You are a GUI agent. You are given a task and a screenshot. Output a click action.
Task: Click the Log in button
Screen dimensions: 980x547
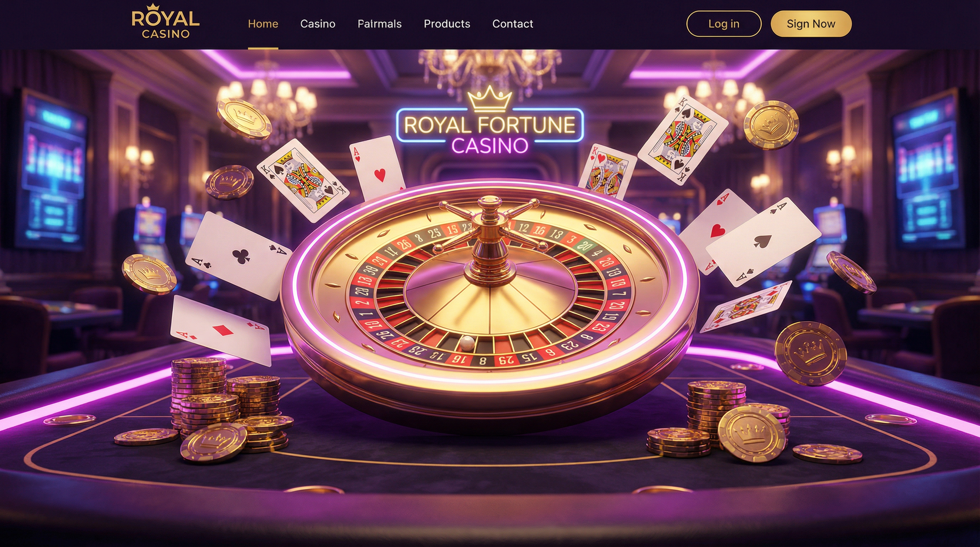click(724, 24)
